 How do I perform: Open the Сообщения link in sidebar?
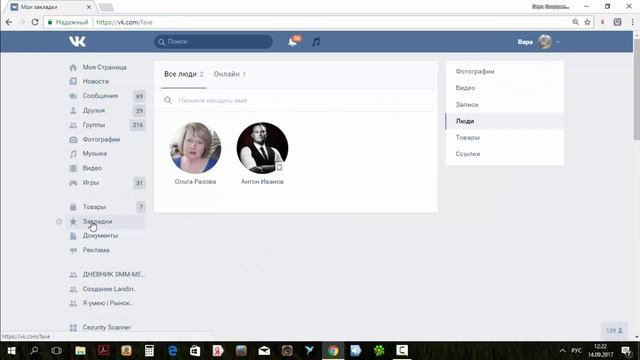[100, 96]
